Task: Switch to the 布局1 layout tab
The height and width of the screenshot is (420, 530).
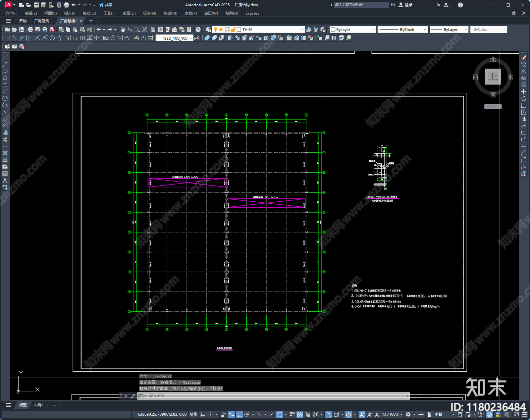Action: point(39,405)
